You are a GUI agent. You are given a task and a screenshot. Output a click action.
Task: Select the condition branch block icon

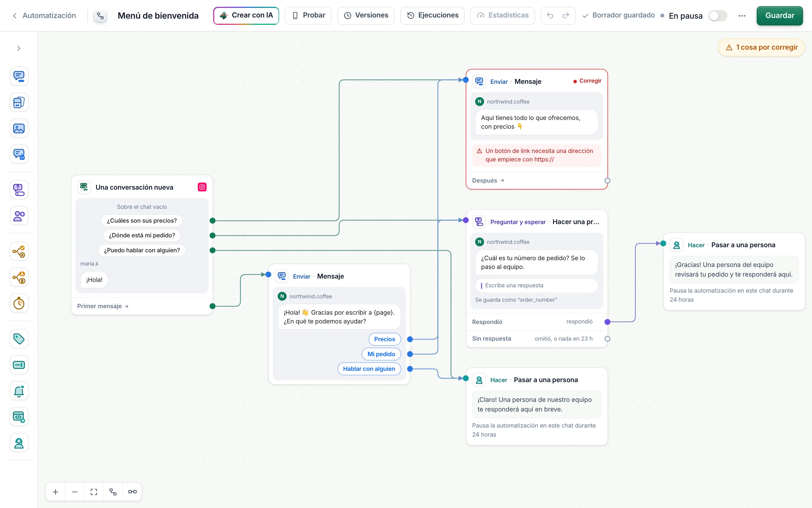(19, 251)
